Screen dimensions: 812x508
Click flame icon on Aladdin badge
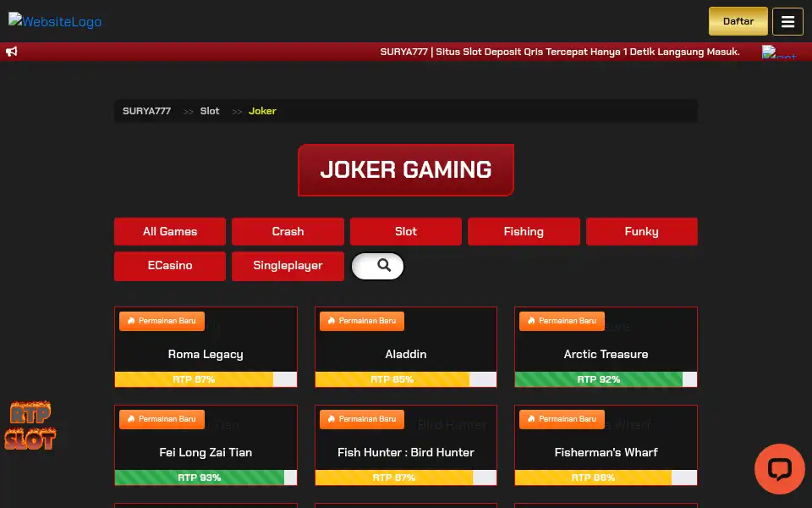click(332, 321)
